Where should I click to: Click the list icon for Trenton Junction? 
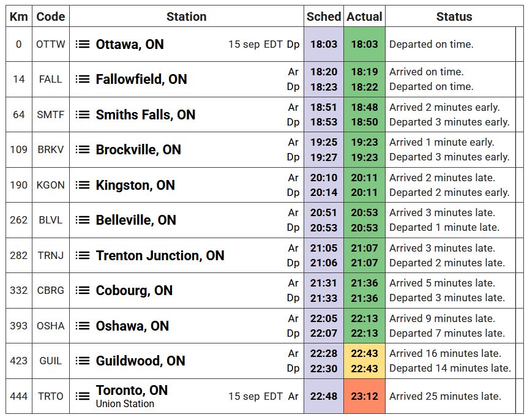point(83,256)
